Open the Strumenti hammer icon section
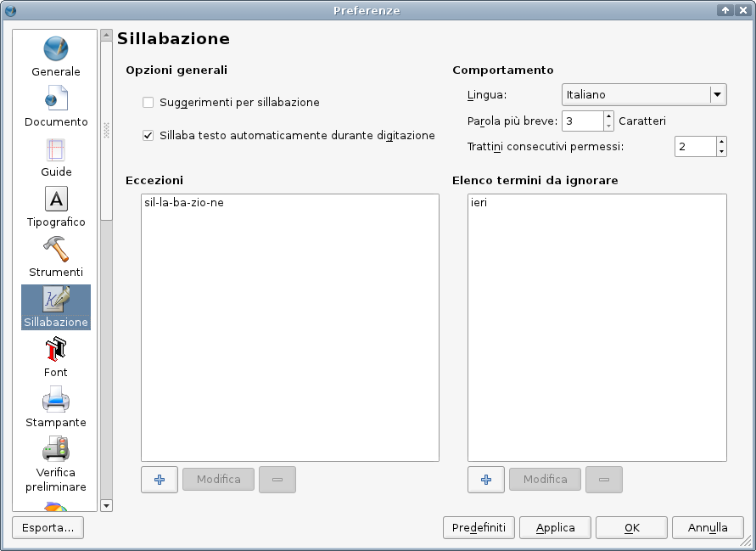Viewport: 756px width, 551px height. tap(56, 257)
